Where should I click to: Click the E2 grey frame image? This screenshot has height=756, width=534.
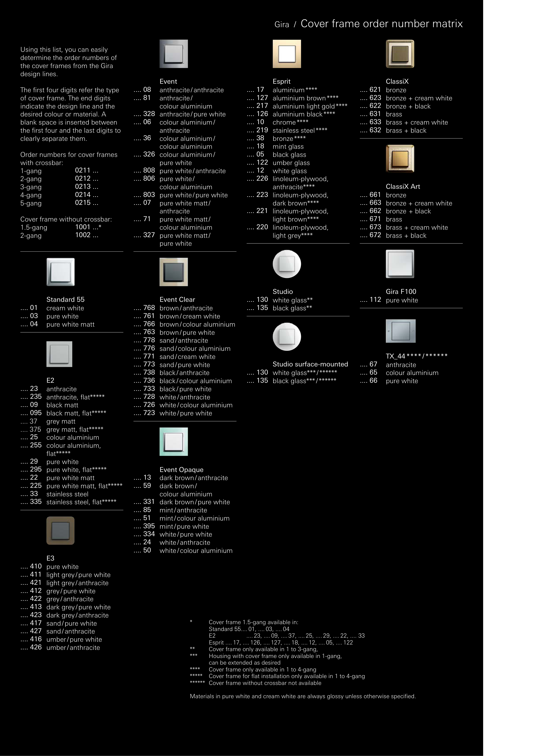click(x=59, y=354)
